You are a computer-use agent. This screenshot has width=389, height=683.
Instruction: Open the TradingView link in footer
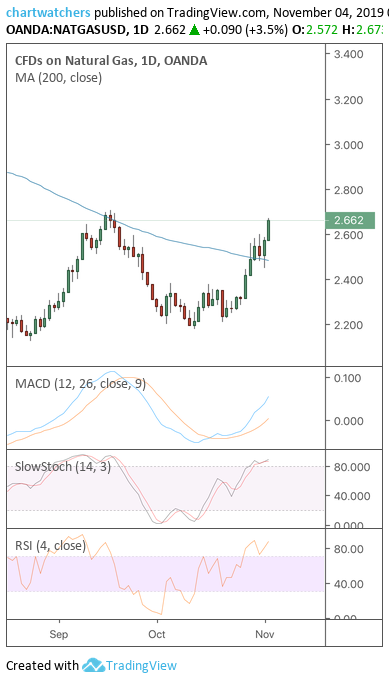coord(141,666)
